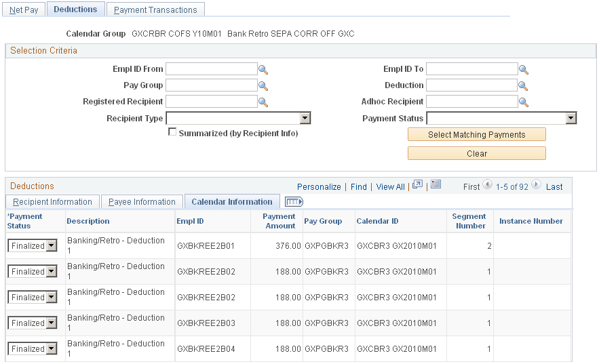Click the view in new window grid icon
Image resolution: width=599 pixels, height=364 pixels.
pyautogui.click(x=418, y=184)
